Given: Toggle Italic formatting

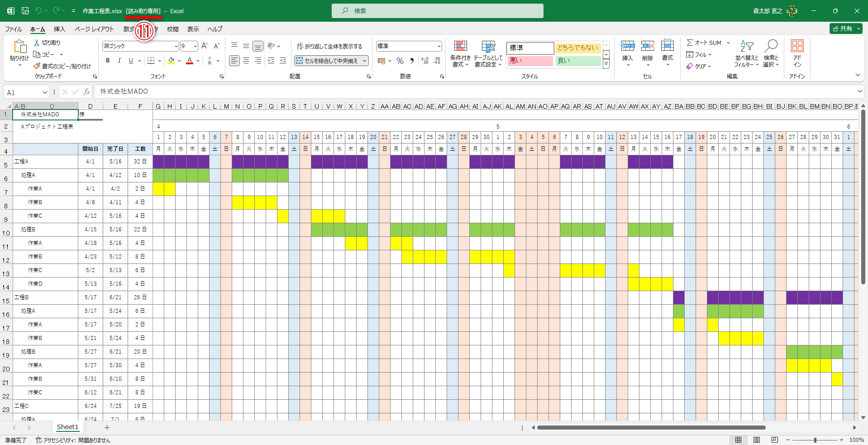Looking at the screenshot, I should coord(119,61).
